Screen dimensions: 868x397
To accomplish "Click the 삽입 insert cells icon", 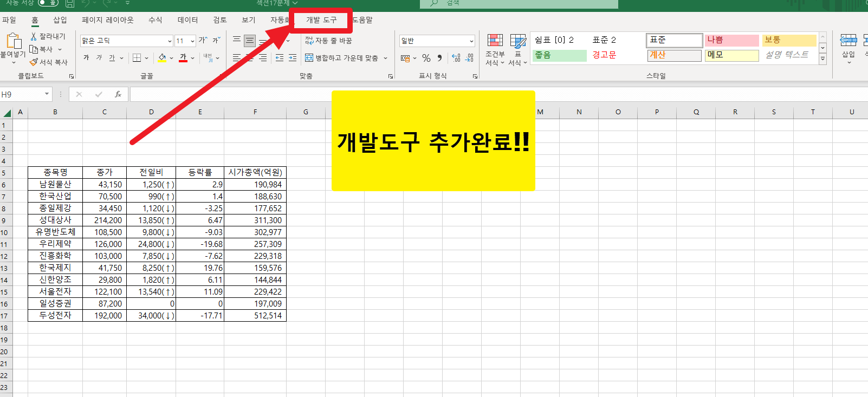I will click(848, 41).
